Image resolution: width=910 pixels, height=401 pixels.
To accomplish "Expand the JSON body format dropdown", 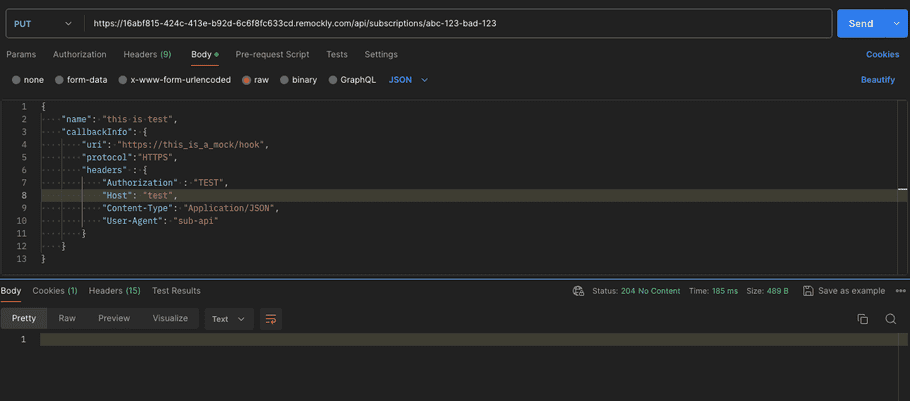I will pyautogui.click(x=408, y=80).
